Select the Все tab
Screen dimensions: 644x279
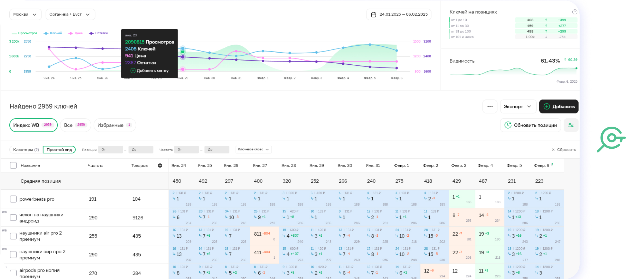75,125
